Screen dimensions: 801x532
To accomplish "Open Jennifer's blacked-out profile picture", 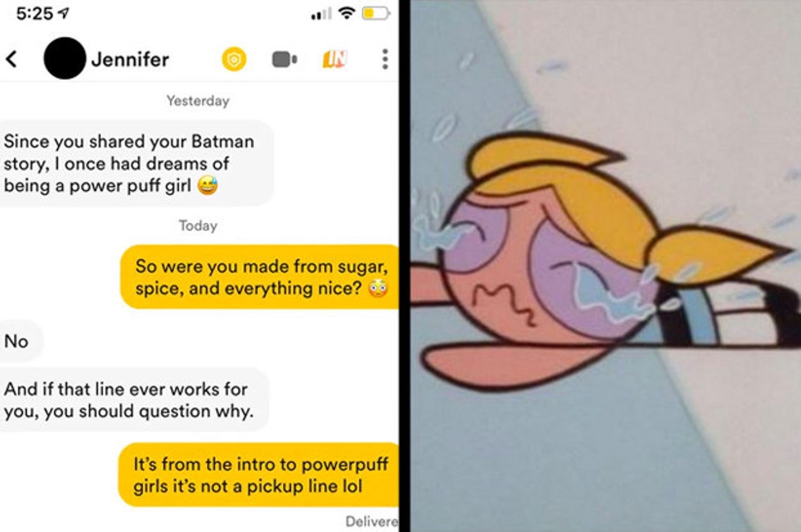I will (x=64, y=58).
